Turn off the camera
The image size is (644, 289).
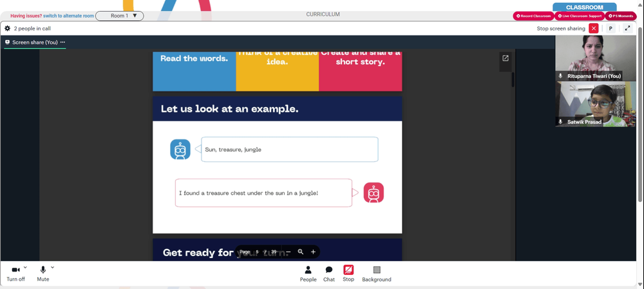pyautogui.click(x=15, y=274)
